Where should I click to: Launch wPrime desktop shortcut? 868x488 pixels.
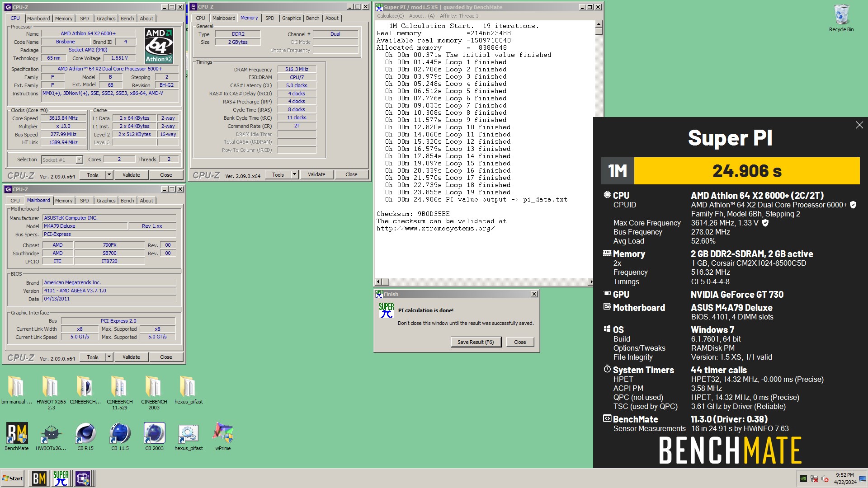pos(223,436)
